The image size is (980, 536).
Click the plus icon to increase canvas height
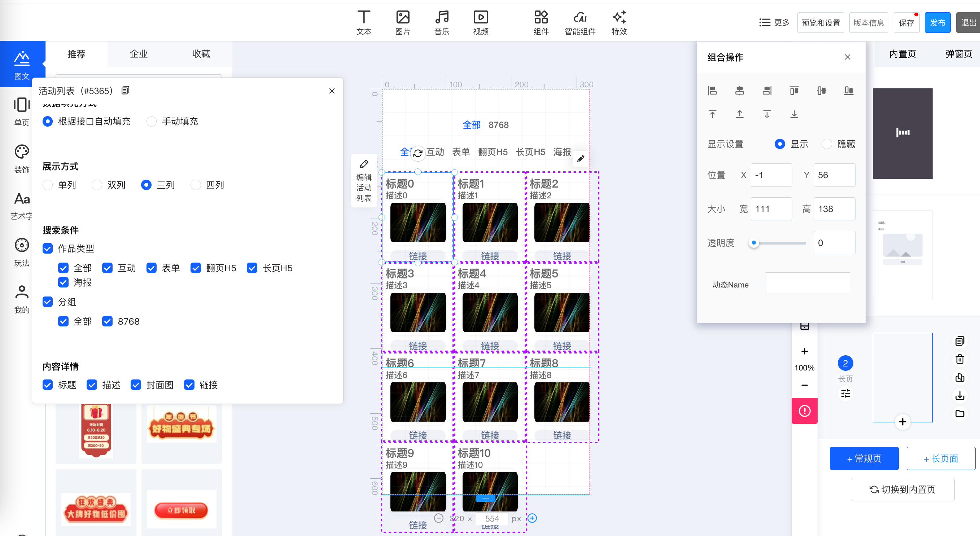532,518
